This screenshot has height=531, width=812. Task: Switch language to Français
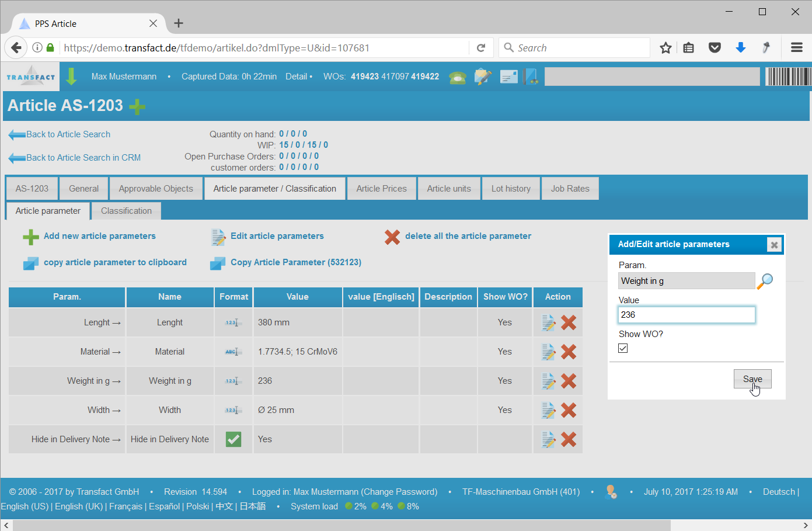[x=126, y=506]
